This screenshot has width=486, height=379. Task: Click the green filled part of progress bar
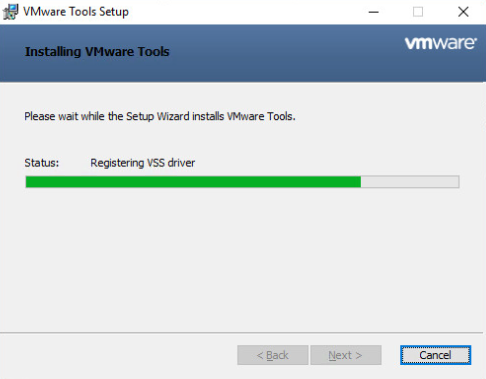coord(193,182)
